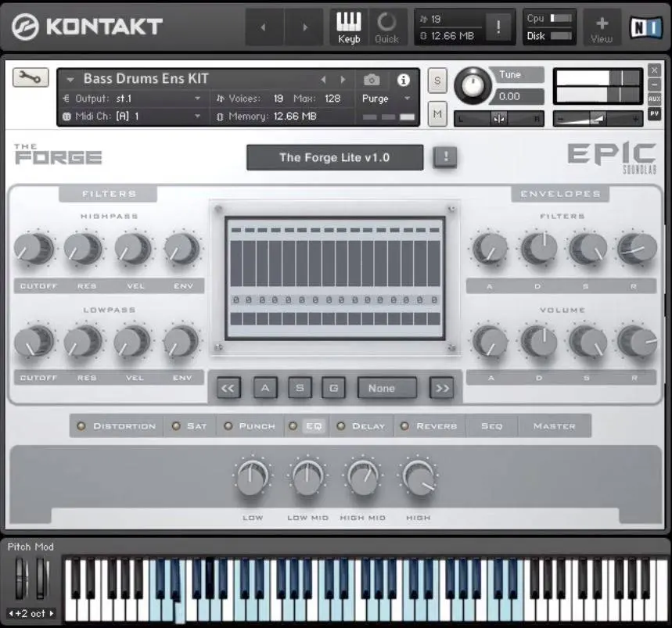Open the wrench instrument edit mode
The width and height of the screenshot is (672, 628).
(31, 77)
